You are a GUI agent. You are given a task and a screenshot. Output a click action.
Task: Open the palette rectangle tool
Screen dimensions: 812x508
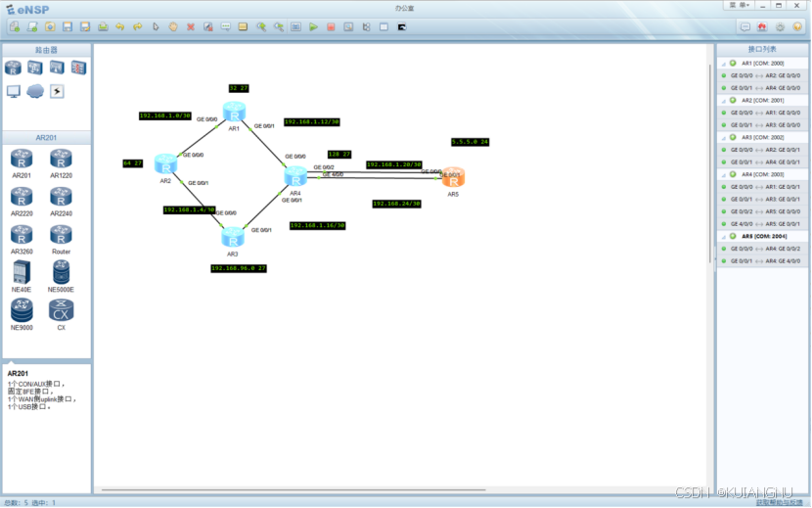[243, 27]
